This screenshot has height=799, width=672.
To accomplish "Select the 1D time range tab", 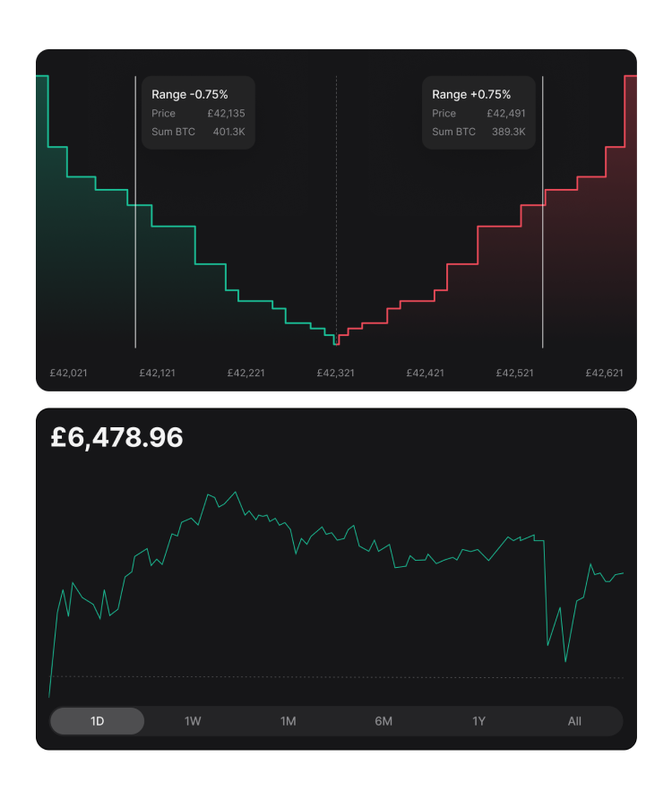I will [x=97, y=721].
